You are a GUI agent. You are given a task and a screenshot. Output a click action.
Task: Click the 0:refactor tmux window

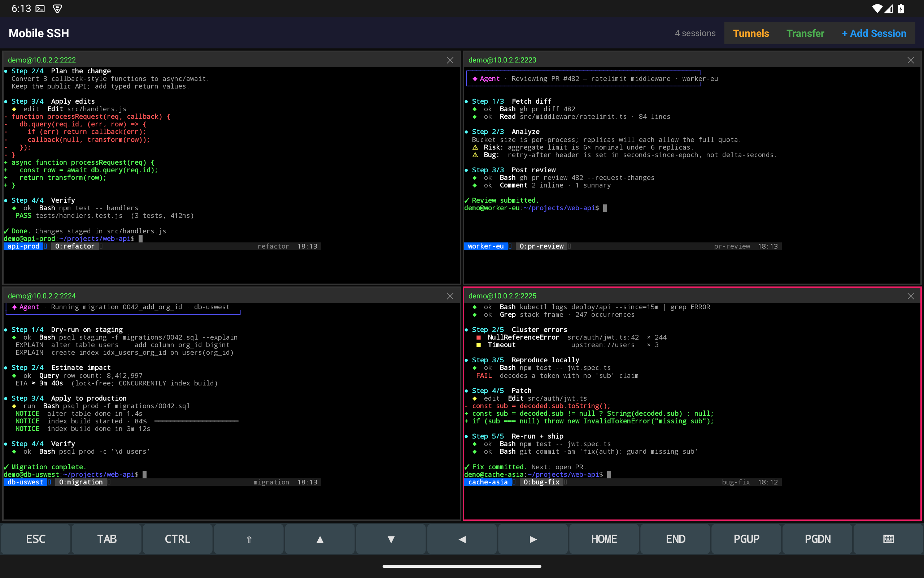(74, 246)
